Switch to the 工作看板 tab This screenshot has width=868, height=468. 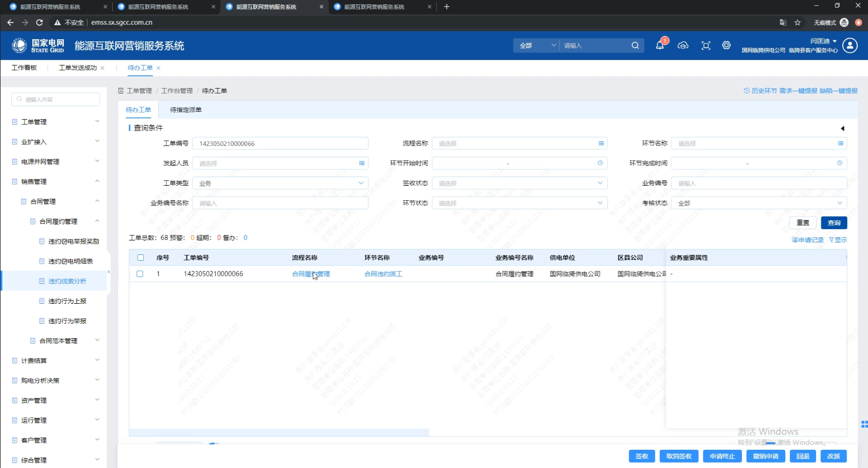tap(24, 68)
